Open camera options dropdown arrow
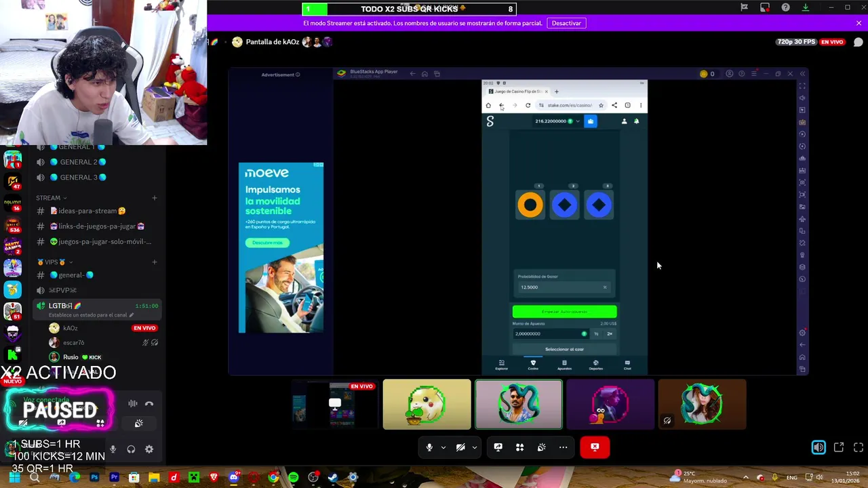 click(475, 447)
